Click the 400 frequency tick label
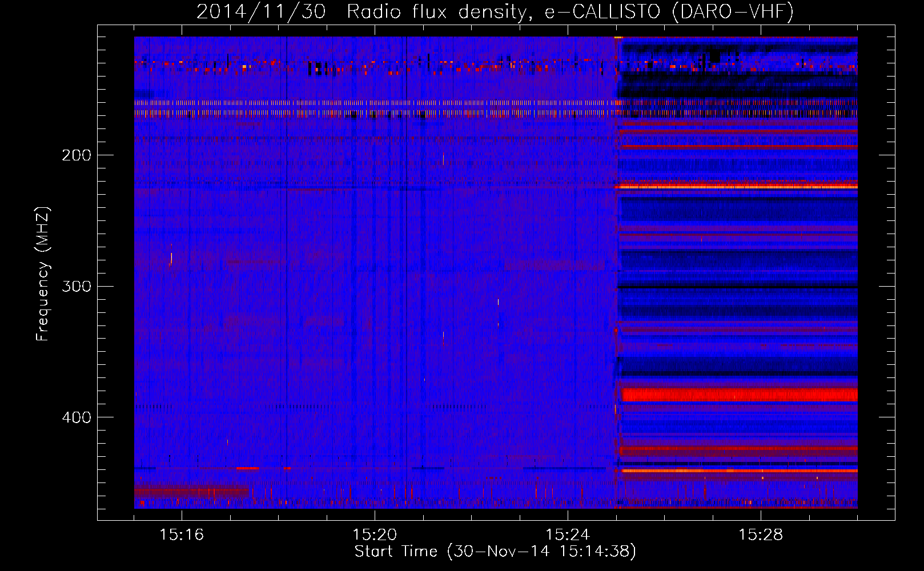924x571 pixels. point(77,417)
